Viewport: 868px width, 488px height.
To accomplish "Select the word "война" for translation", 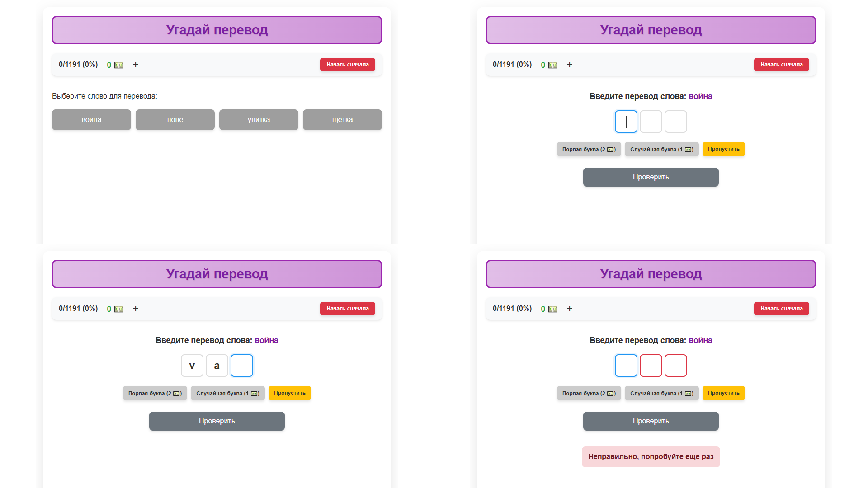I will tap(91, 120).
